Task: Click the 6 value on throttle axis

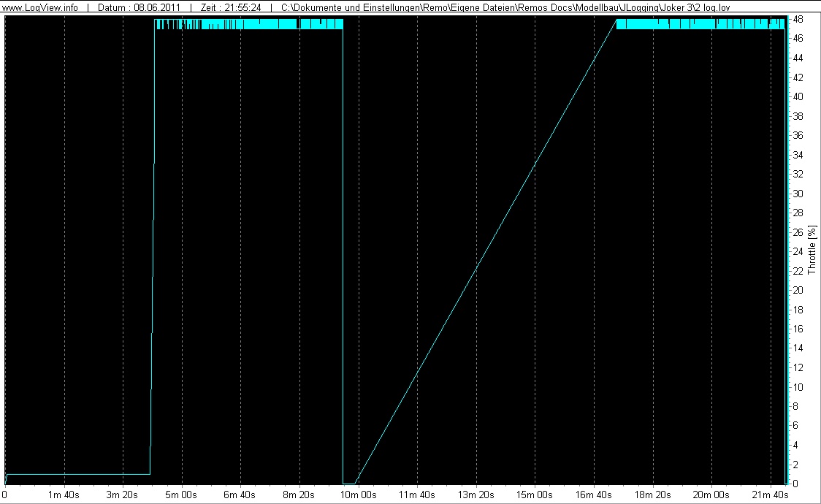Action: (796, 426)
